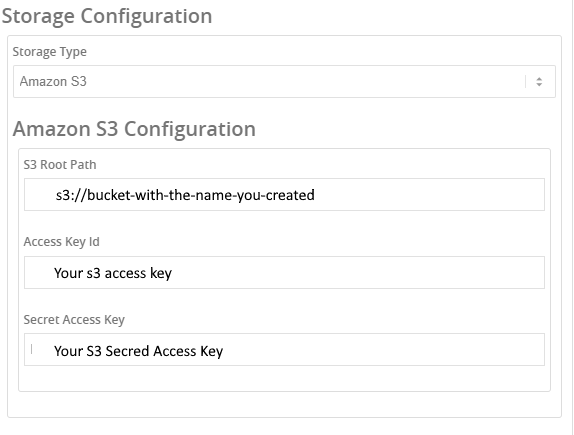This screenshot has width=574, height=435.
Task: Click the 'Secret Access Key' label
Action: click(x=74, y=320)
